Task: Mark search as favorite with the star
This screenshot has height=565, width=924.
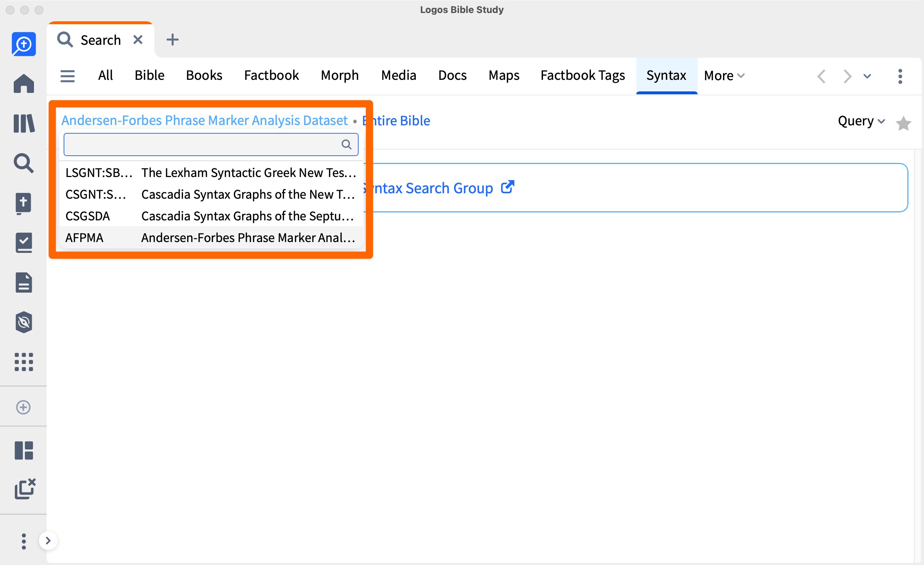Action: click(903, 123)
